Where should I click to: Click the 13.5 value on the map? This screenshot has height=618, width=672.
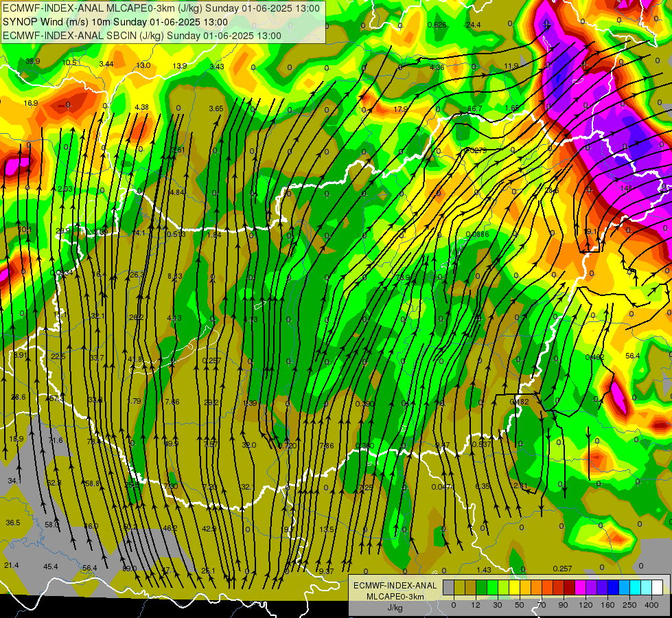click(327, 529)
